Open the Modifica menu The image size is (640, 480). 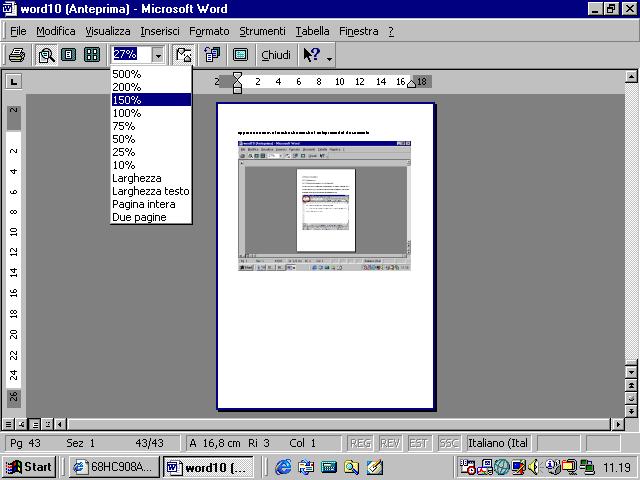pyautogui.click(x=56, y=31)
